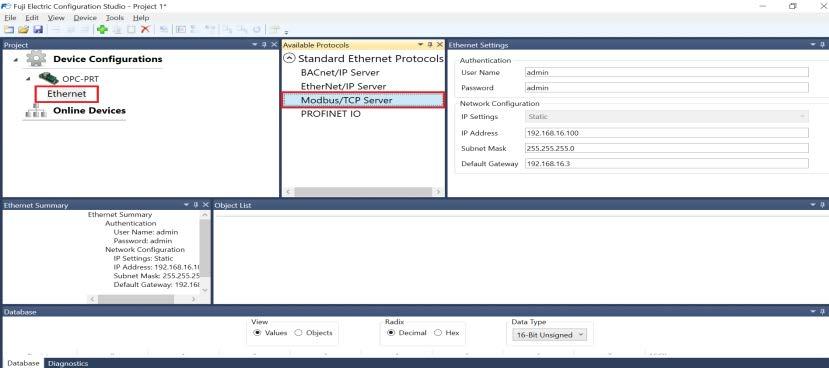Click the Device Configurations gear icon
This screenshot has height=368, width=829.
(x=36, y=58)
